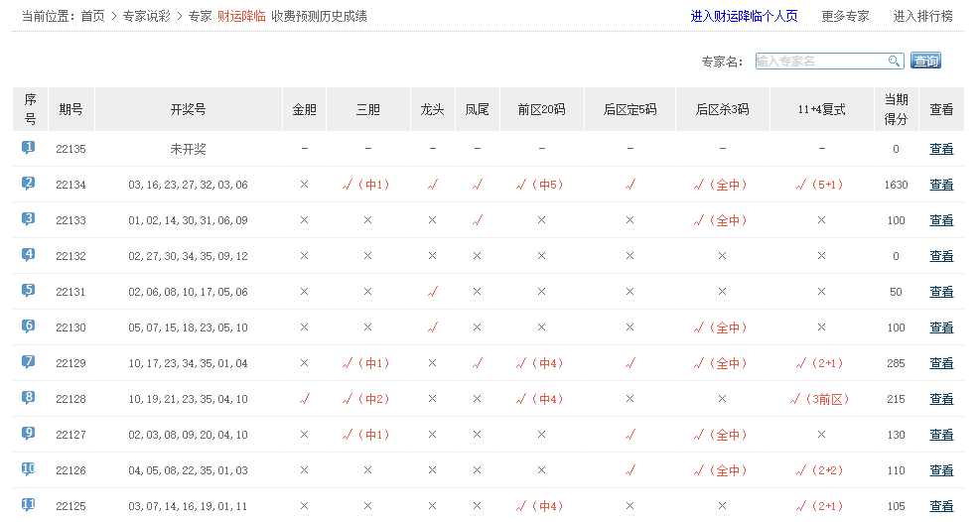Click rank badge icon number 8
The width and height of the screenshot is (980, 522).
pos(29,398)
